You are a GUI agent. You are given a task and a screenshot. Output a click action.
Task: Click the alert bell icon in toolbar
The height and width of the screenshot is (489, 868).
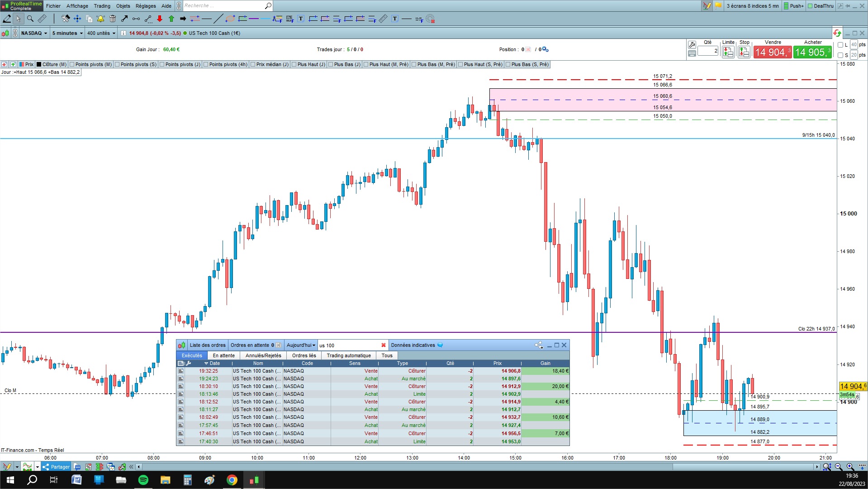(x=100, y=19)
